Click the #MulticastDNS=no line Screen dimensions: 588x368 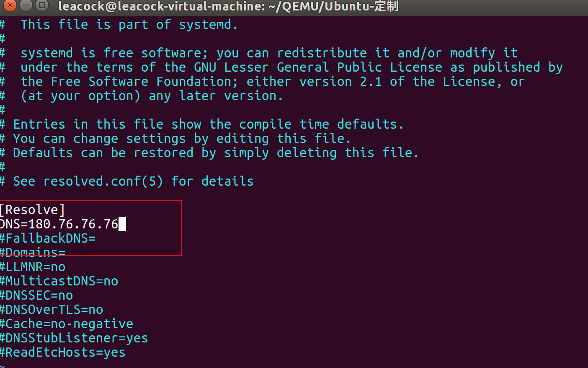pos(59,281)
